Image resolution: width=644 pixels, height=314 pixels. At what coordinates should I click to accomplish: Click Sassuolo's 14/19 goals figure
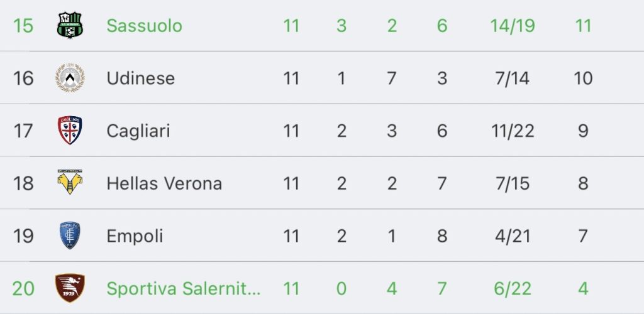point(513,26)
